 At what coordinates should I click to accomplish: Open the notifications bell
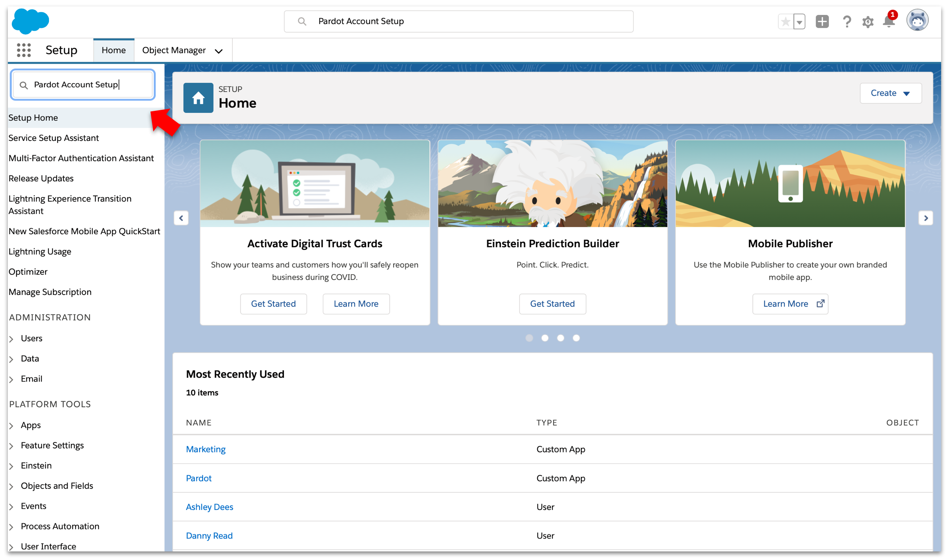pos(889,21)
